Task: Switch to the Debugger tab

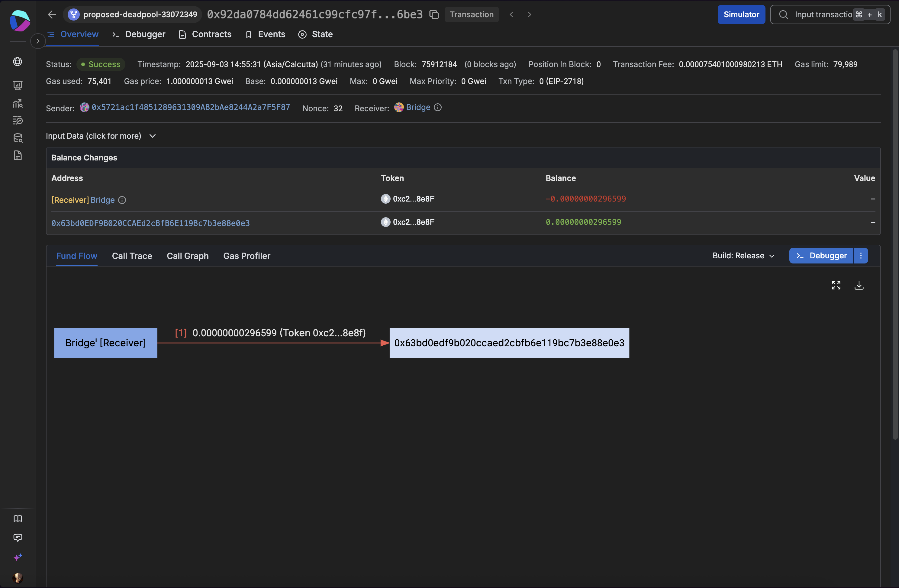Action: click(x=139, y=34)
